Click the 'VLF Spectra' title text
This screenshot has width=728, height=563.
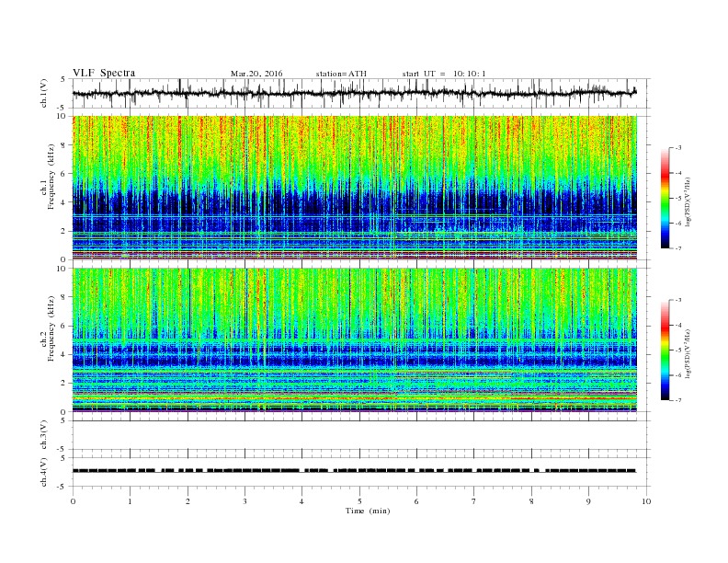tap(104, 73)
